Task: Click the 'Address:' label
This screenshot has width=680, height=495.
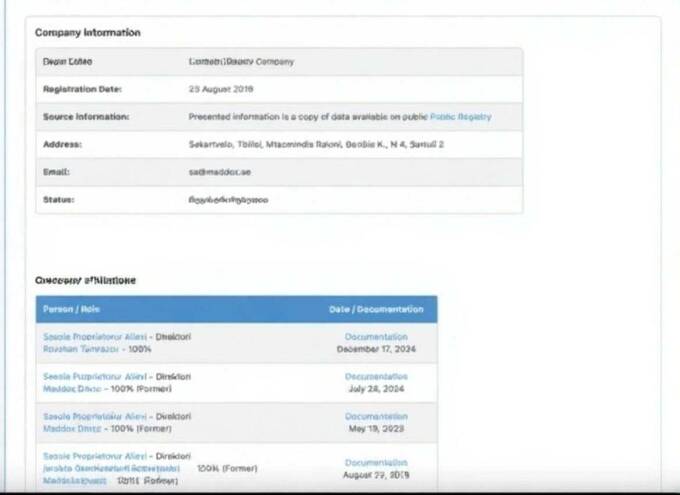Action: point(62,144)
